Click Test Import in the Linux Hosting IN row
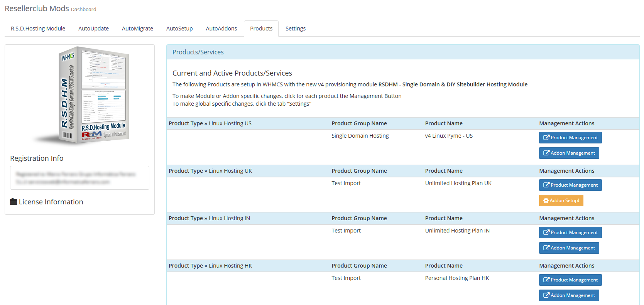Image resolution: width=644 pixels, height=305 pixels. [x=346, y=231]
